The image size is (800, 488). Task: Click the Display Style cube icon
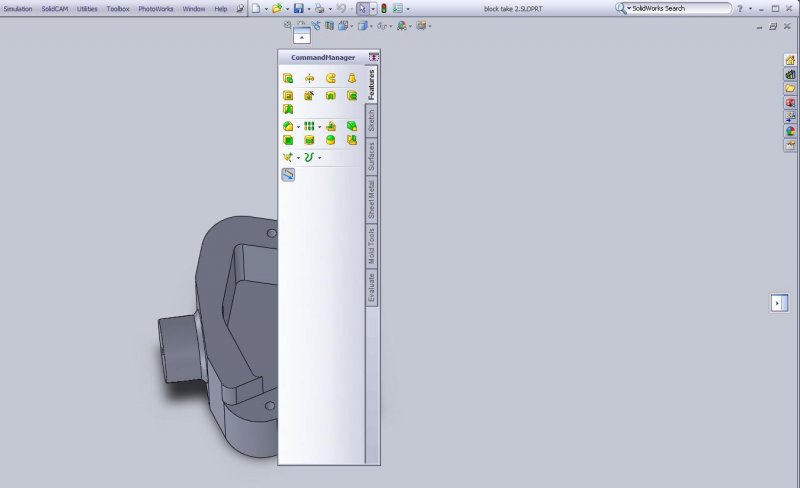(x=363, y=26)
